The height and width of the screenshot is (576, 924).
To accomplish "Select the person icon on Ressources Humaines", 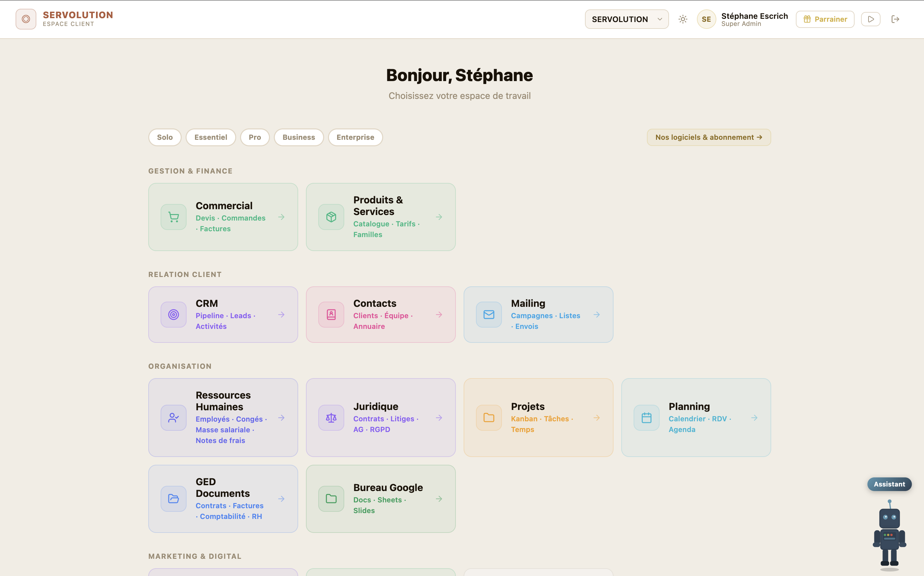I will click(x=173, y=417).
